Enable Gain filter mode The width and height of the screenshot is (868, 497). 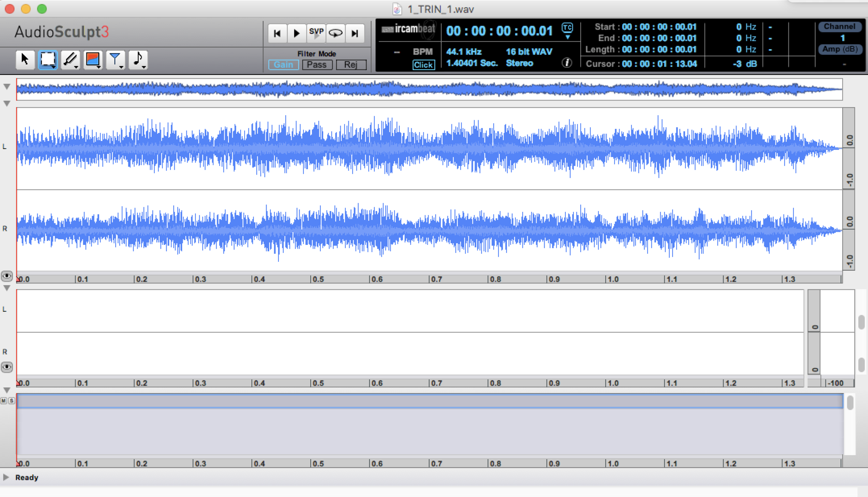pyautogui.click(x=283, y=65)
